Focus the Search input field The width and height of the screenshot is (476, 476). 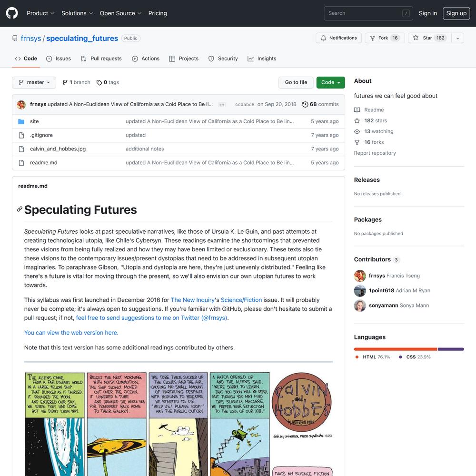[x=368, y=13]
